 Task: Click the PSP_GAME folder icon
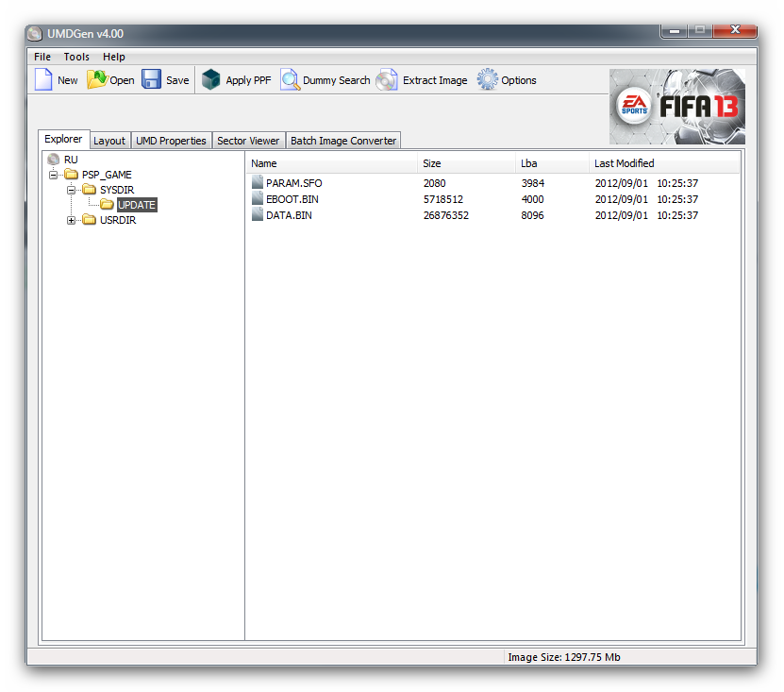coord(72,175)
